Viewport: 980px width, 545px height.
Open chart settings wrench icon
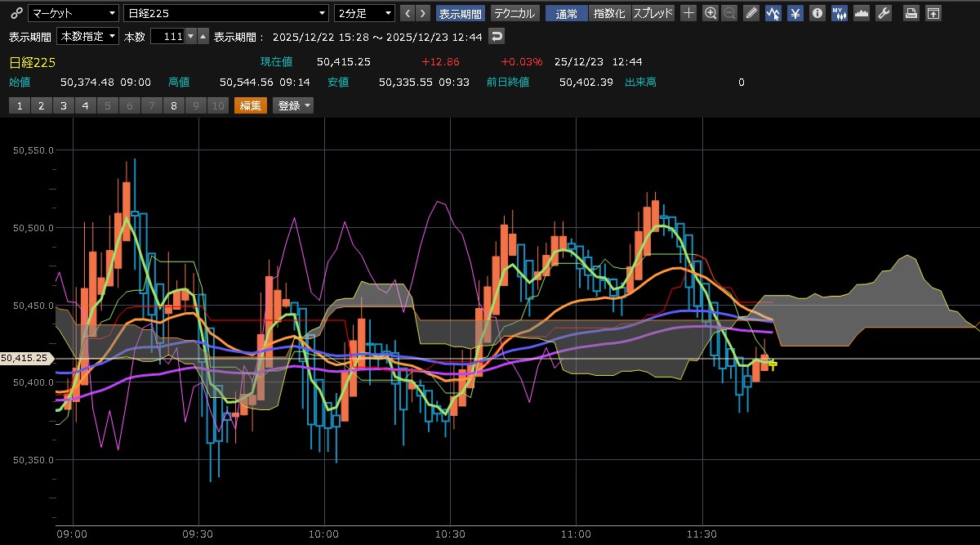pyautogui.click(x=883, y=13)
